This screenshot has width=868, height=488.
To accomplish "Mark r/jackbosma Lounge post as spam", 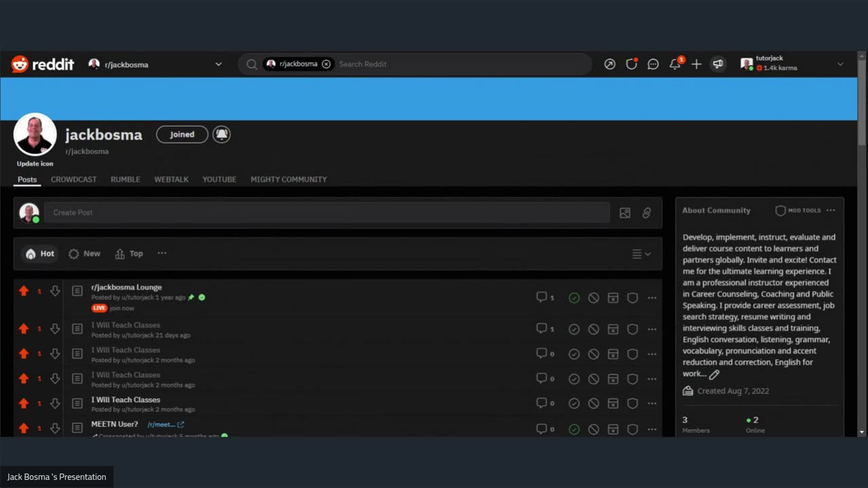I will pos(613,298).
